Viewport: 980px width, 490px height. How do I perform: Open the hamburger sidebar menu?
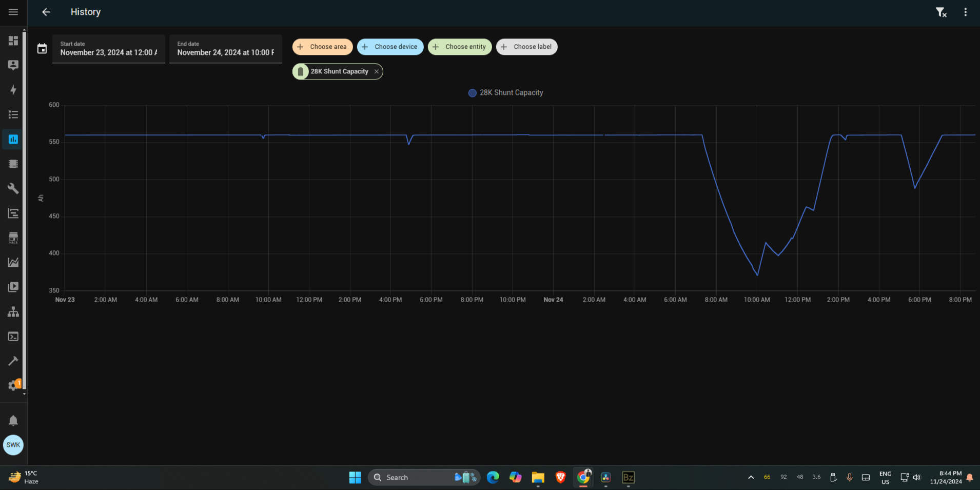(13, 12)
